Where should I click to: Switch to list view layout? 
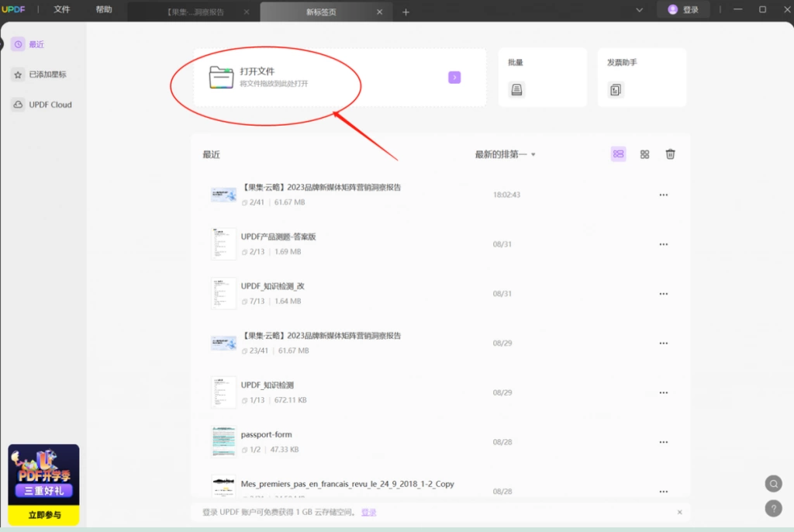point(618,154)
